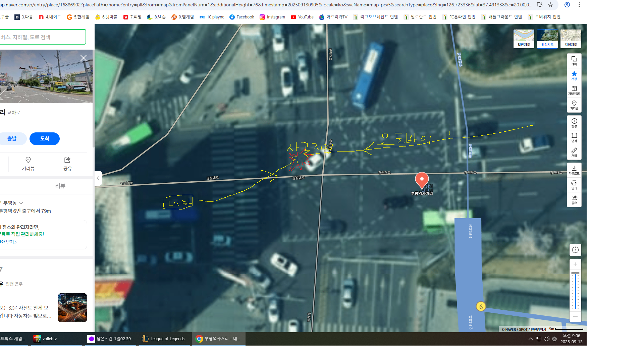Open the 리뷰 tab

tap(60, 186)
